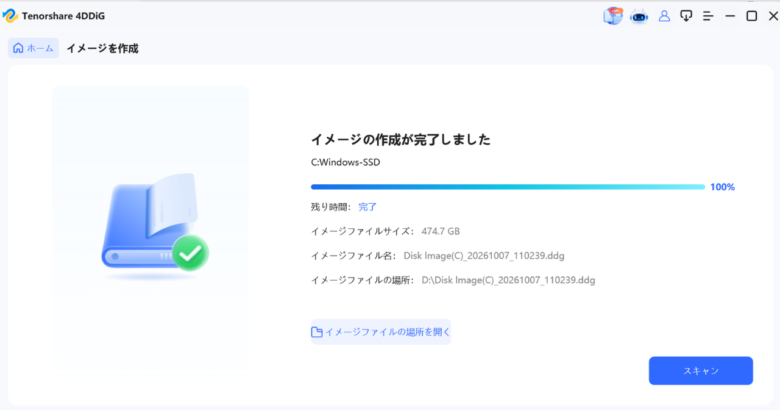Screen dimensions: 780x410
Task: Click the イメージファイル名 label
Action: point(354,256)
